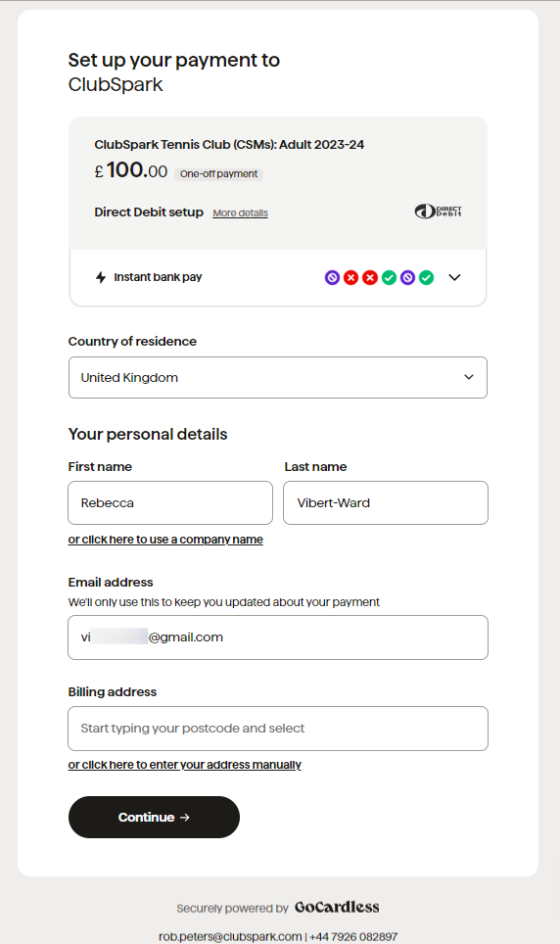Click the first red cross bank icon

pos(351,277)
